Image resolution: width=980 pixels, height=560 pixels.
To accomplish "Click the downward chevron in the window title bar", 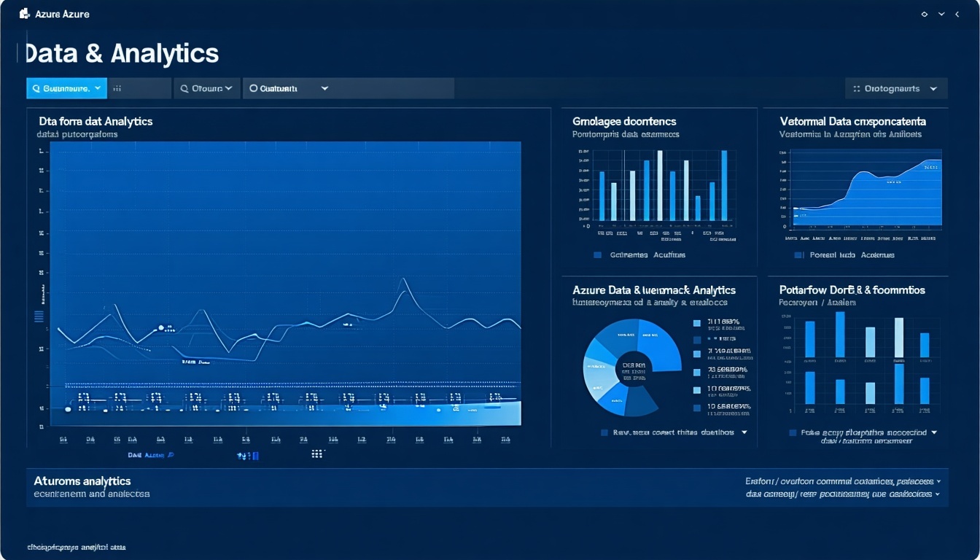I will 941,14.
